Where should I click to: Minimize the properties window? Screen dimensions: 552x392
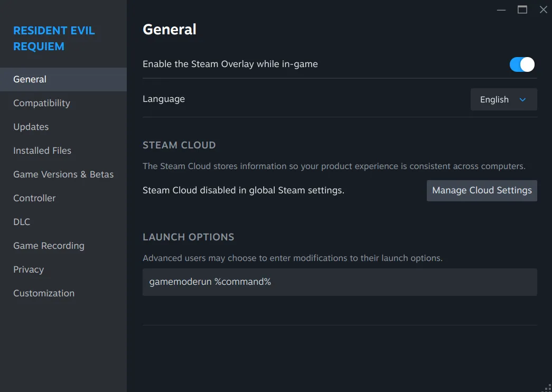pos(501,10)
